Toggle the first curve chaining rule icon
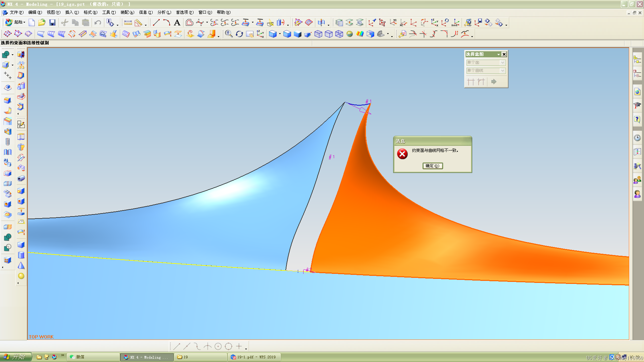 [x=471, y=82]
